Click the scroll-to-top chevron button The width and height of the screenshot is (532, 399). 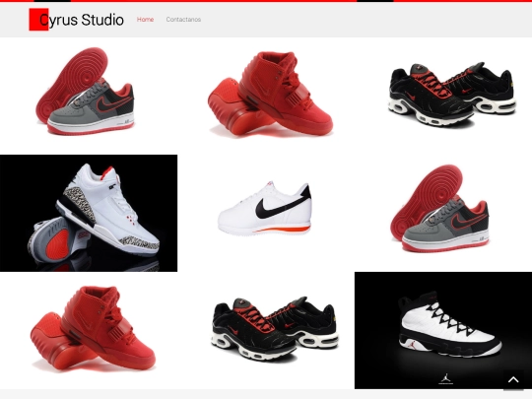513,380
